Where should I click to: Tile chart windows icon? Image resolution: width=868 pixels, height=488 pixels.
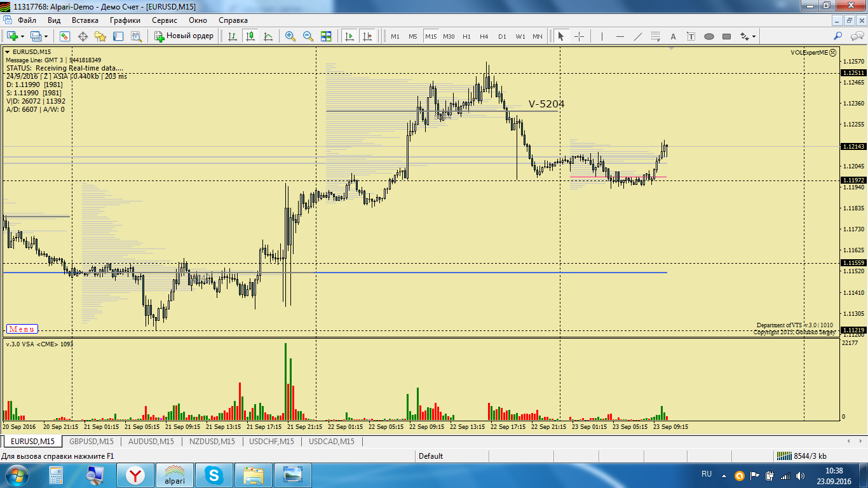coord(326,36)
